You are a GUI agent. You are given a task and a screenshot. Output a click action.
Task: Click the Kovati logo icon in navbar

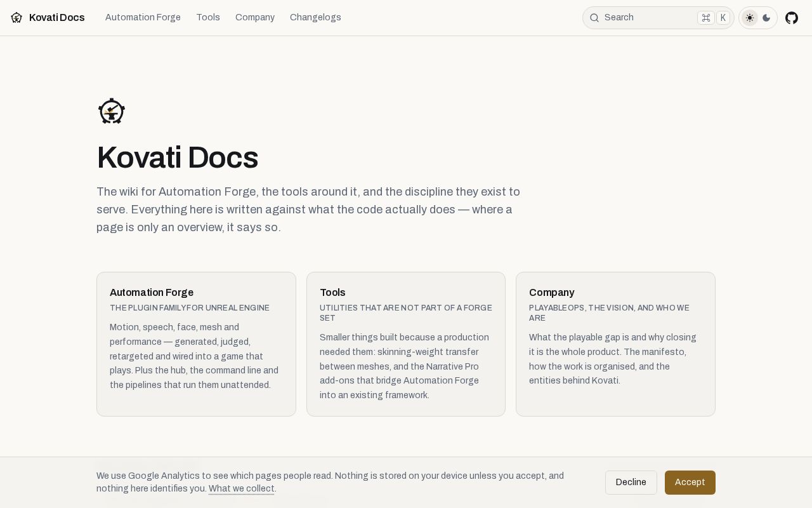click(16, 18)
